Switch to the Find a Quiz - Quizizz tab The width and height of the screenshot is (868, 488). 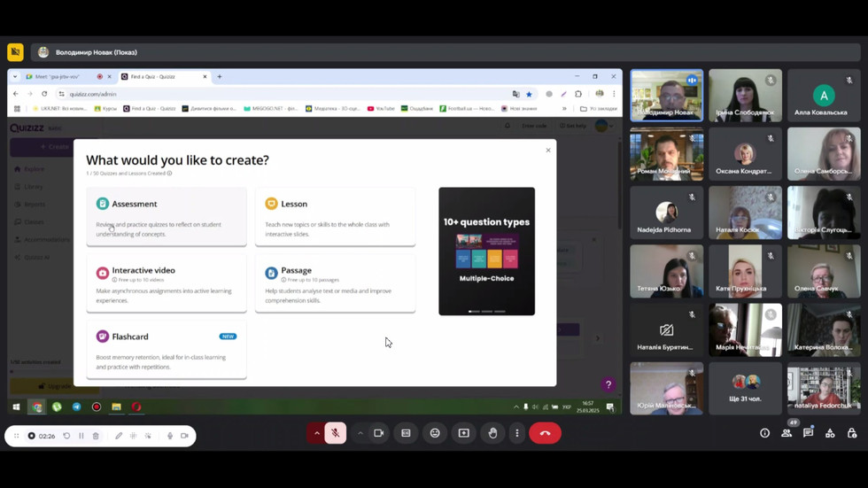pyautogui.click(x=165, y=77)
